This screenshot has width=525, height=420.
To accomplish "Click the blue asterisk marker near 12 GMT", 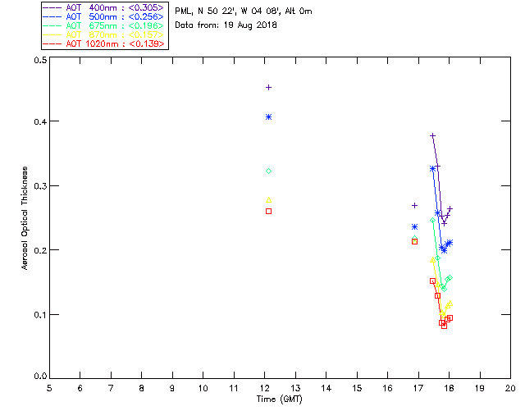I will 268,116.
